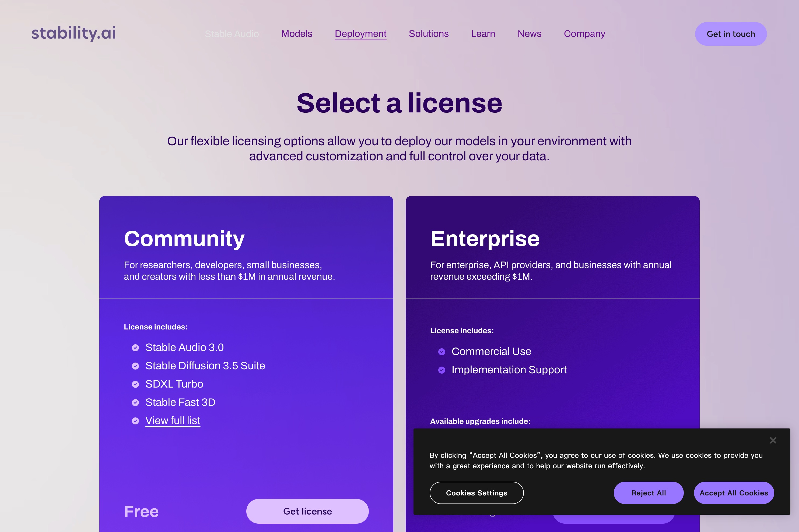Click the Enterprise heading

[x=485, y=239]
